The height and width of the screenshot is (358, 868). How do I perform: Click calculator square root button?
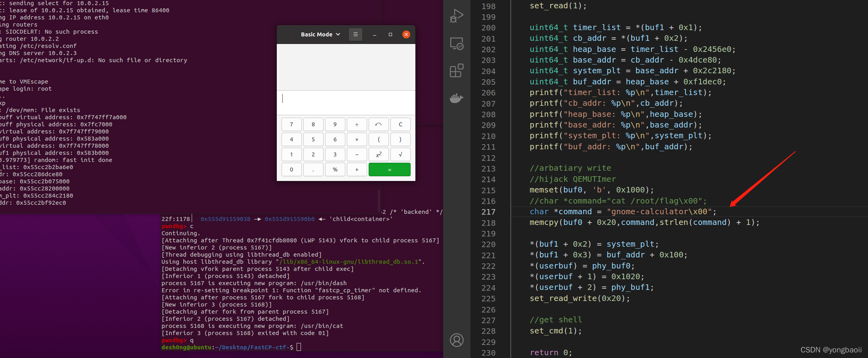click(x=400, y=154)
